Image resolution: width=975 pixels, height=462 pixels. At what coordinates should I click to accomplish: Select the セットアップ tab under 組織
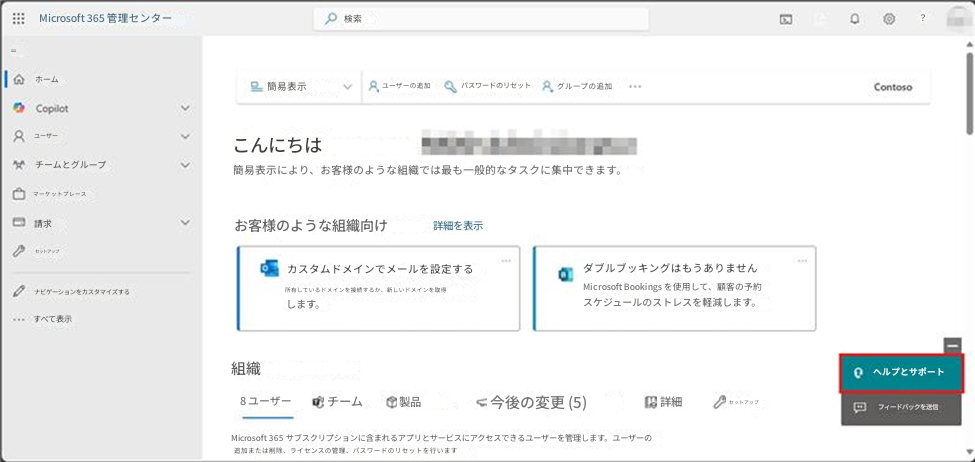coord(736,402)
